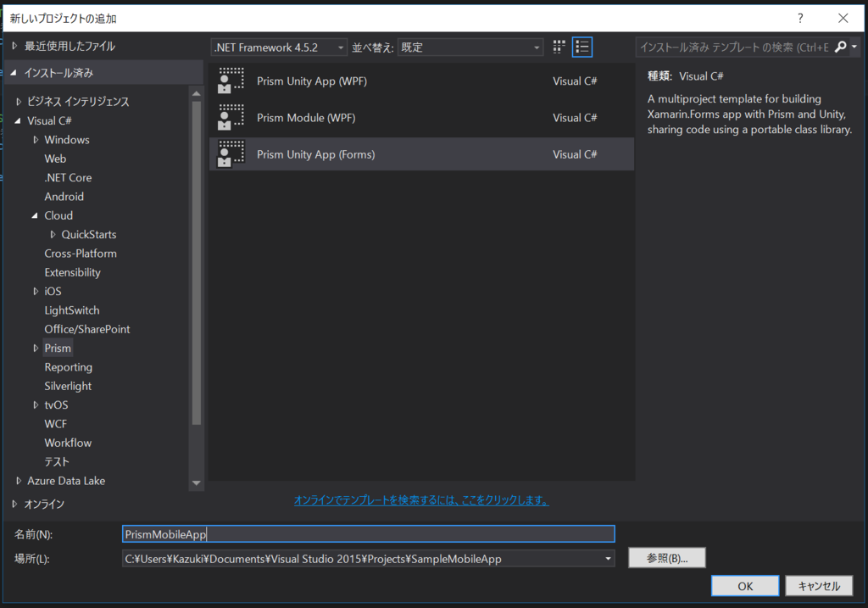868x608 pixels.
Task: Select Prism Unity App (Forms) template name
Action: pyautogui.click(x=315, y=154)
